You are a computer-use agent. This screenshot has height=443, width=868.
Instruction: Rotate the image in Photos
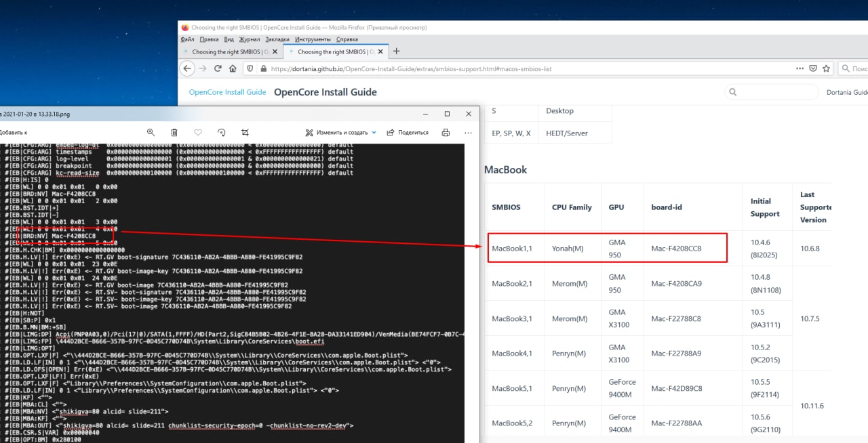pyautogui.click(x=222, y=133)
